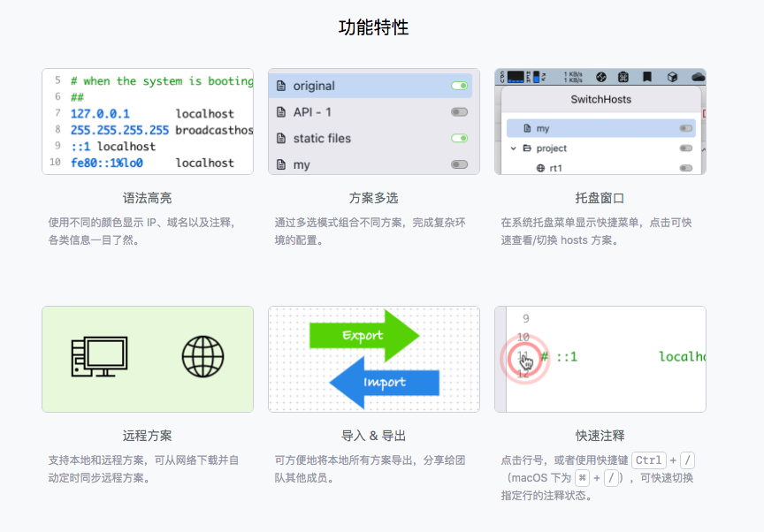This screenshot has width=764, height=532.
Task: Click the blue Import arrow
Action: tap(385, 382)
